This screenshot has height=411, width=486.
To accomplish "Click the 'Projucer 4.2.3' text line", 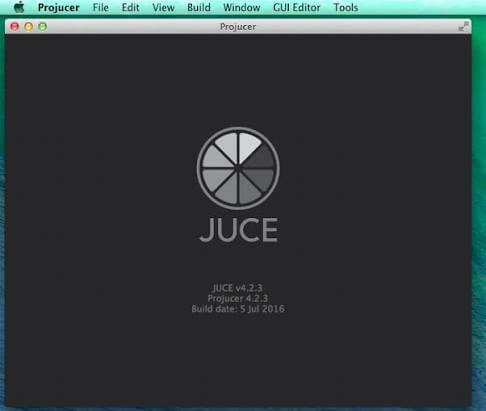I will (x=238, y=298).
